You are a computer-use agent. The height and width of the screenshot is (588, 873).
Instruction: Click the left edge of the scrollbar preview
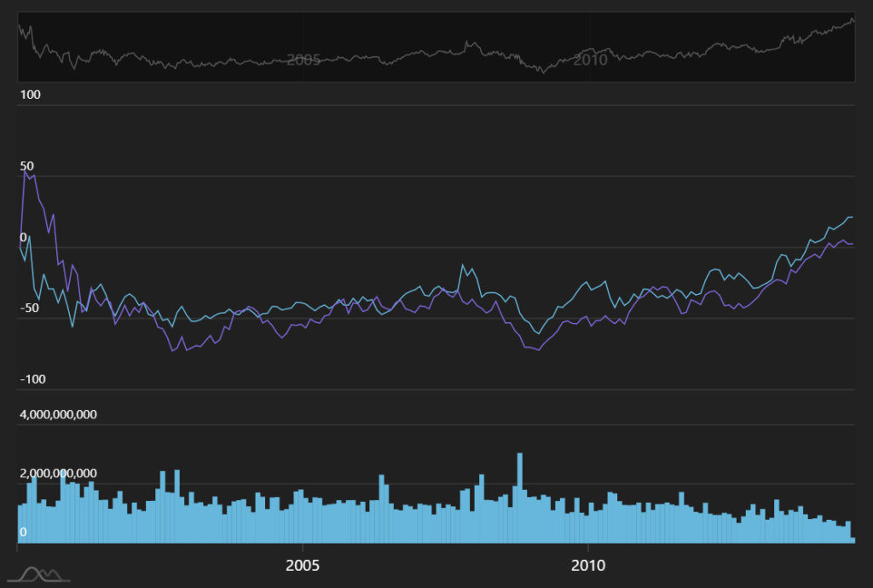click(x=20, y=48)
